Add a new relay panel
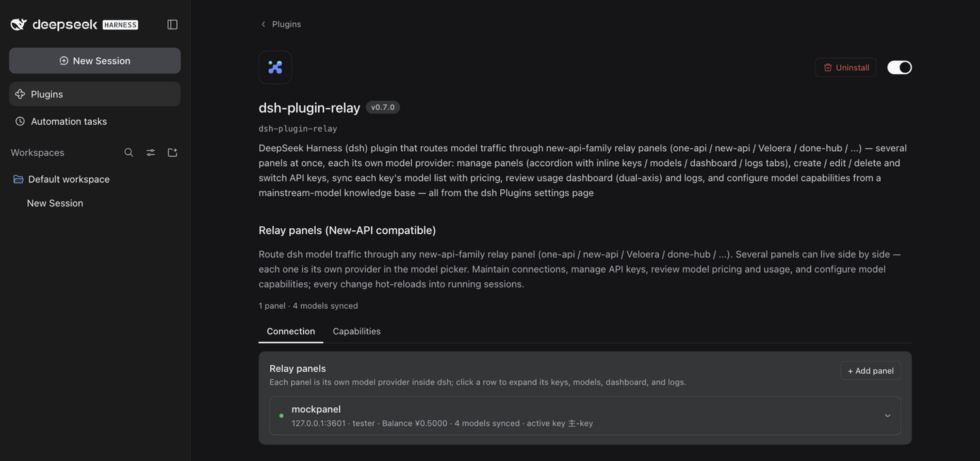The width and height of the screenshot is (980, 461). coord(870,370)
